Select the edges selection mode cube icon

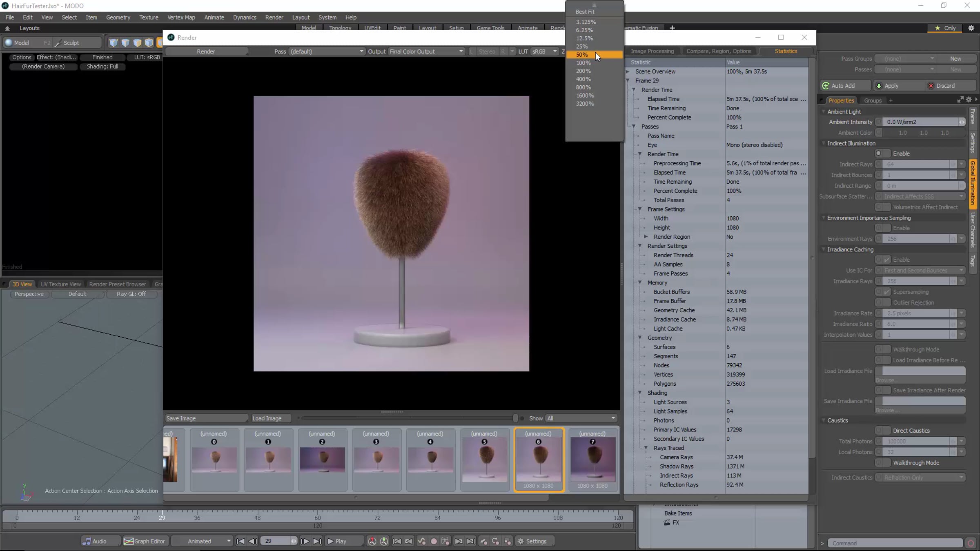[125, 43]
